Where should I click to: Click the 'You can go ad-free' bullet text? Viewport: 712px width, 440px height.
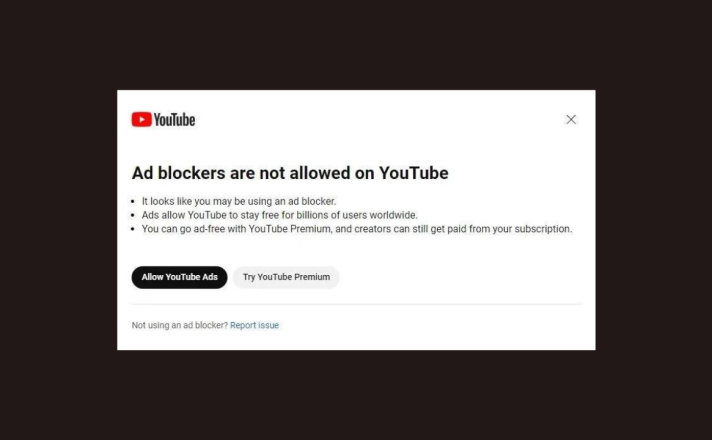[x=357, y=229]
